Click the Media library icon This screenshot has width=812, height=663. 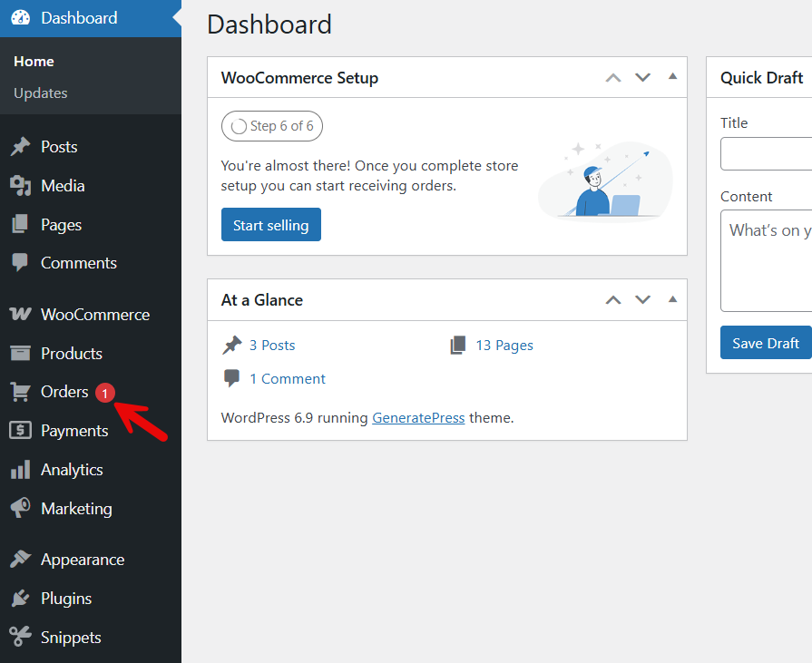click(20, 186)
